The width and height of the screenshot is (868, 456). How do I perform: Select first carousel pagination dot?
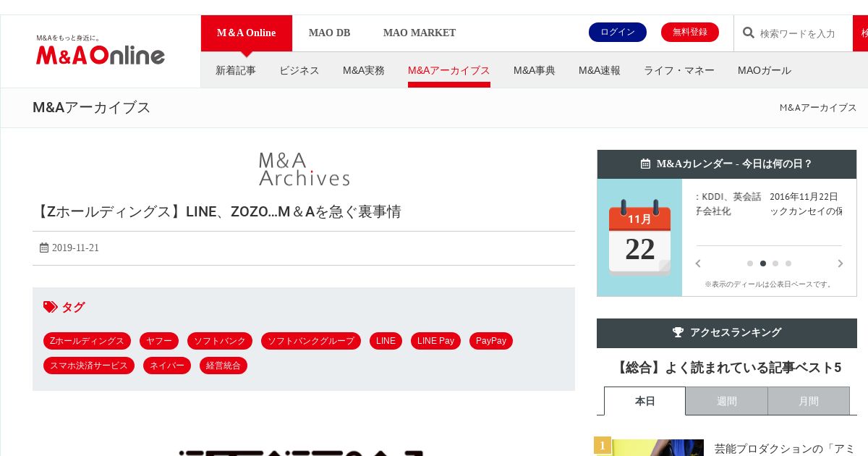pos(750,263)
